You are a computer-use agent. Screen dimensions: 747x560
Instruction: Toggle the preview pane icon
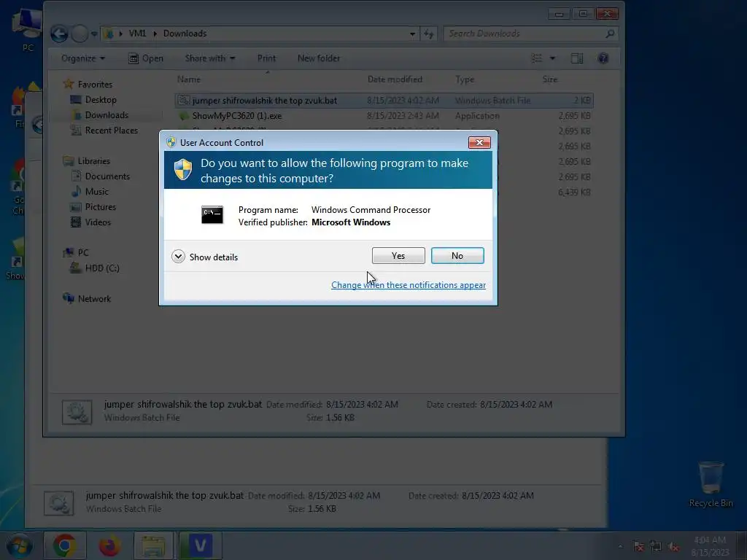[577, 58]
